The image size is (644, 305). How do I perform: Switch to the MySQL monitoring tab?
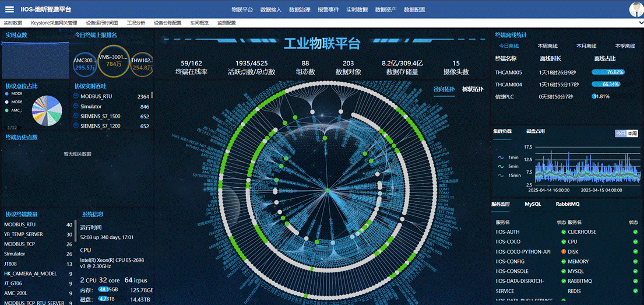click(532, 205)
